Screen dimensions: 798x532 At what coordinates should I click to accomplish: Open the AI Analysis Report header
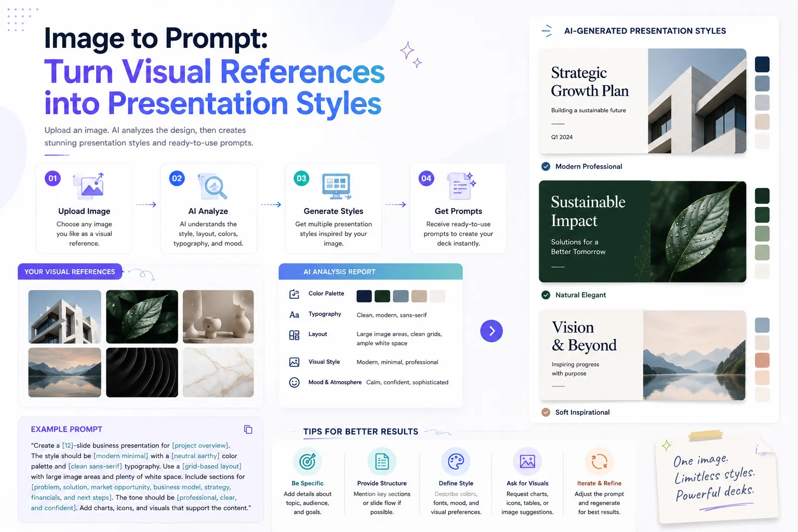(370, 272)
